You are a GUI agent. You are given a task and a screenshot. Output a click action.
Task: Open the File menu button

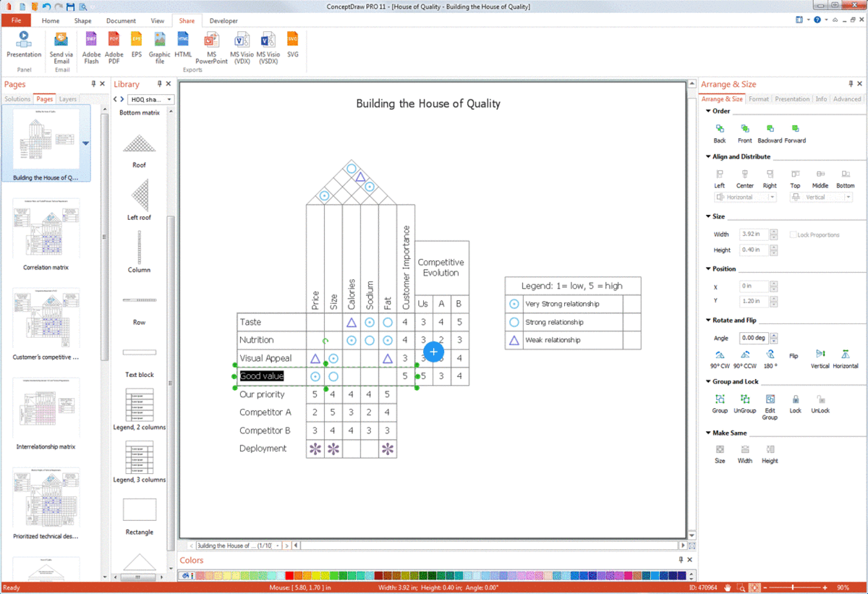click(15, 21)
